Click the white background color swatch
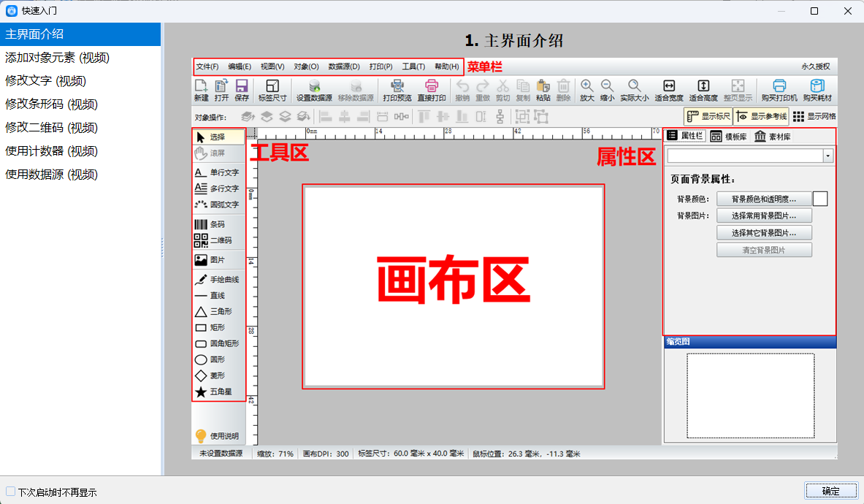Viewport: 864px width, 504px height. coord(820,199)
